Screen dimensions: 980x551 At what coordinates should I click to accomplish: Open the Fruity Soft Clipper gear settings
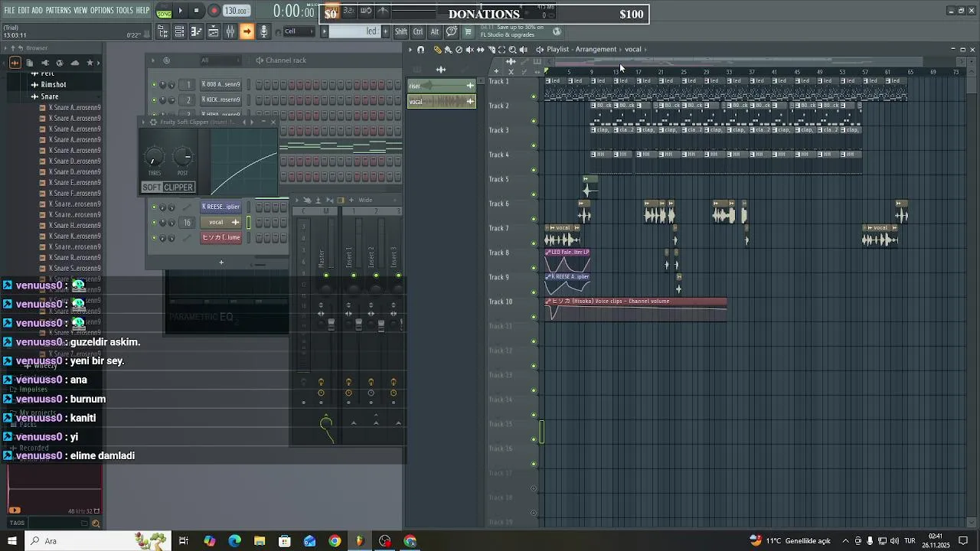[x=153, y=122]
